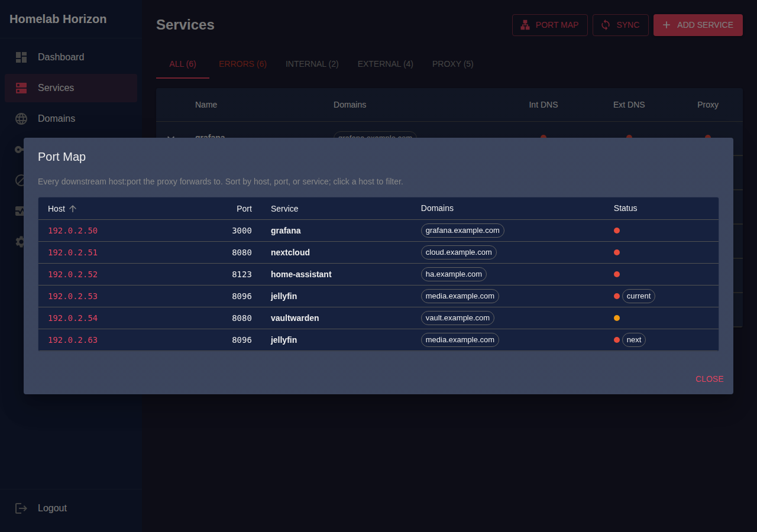Click media.example.com chip in 192.0.2.63 row

coord(460,340)
